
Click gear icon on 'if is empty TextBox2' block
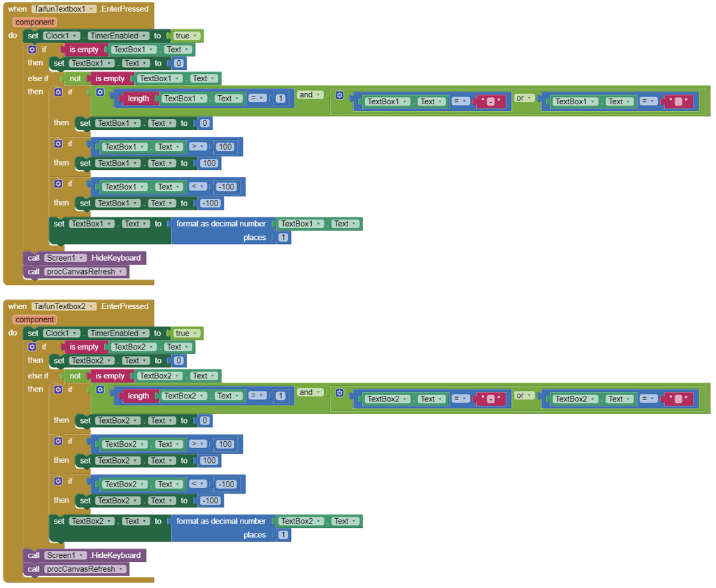(31, 347)
